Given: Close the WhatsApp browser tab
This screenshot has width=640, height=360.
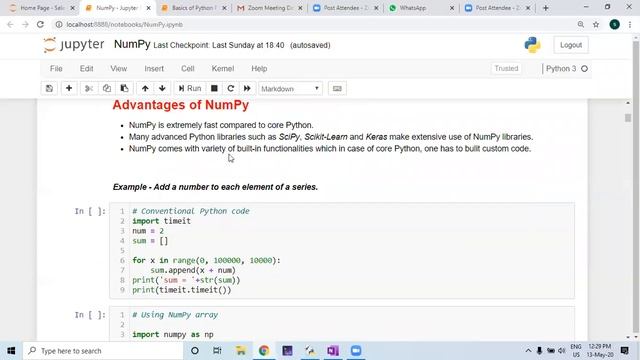Looking at the screenshot, I should pos(452,8).
